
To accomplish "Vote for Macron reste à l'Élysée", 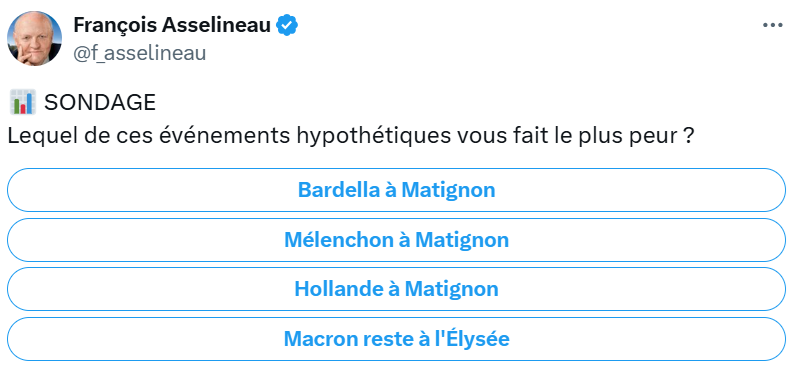I will click(x=397, y=339).
